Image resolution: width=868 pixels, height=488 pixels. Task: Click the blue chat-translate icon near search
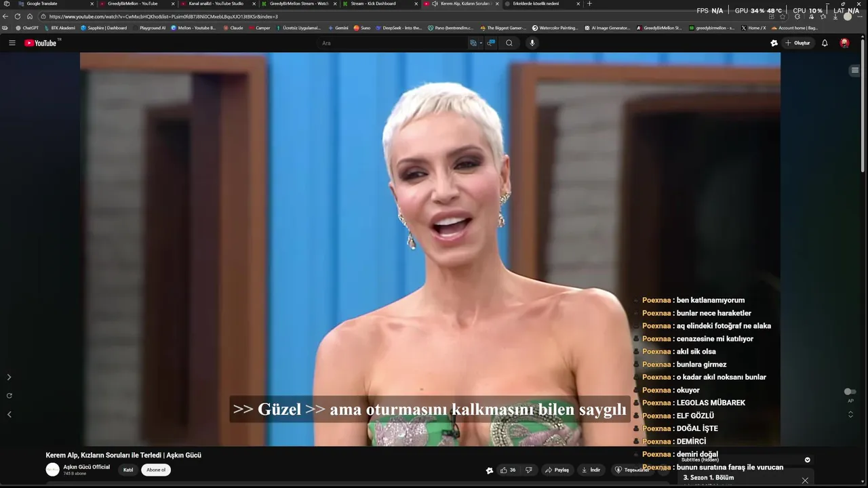492,43
